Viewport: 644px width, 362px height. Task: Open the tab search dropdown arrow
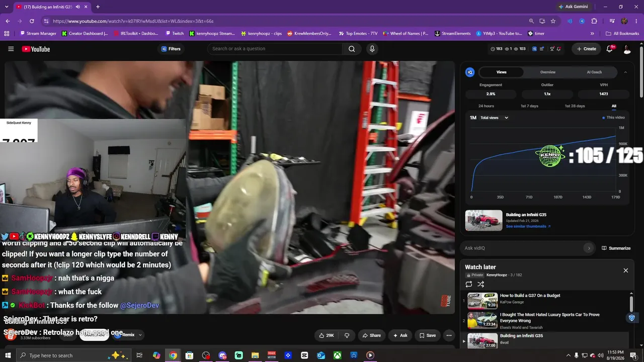pyautogui.click(x=7, y=7)
